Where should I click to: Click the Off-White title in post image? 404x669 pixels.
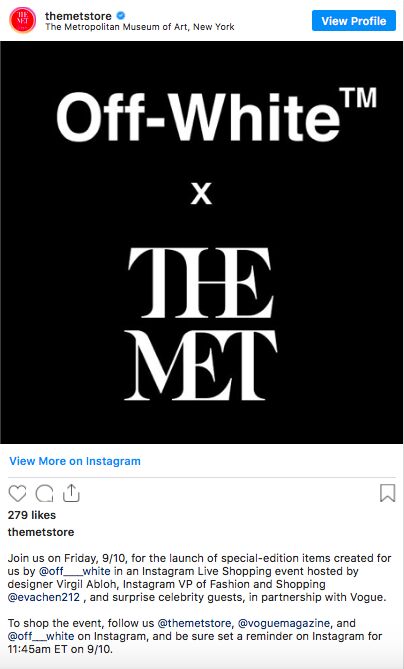pos(216,116)
